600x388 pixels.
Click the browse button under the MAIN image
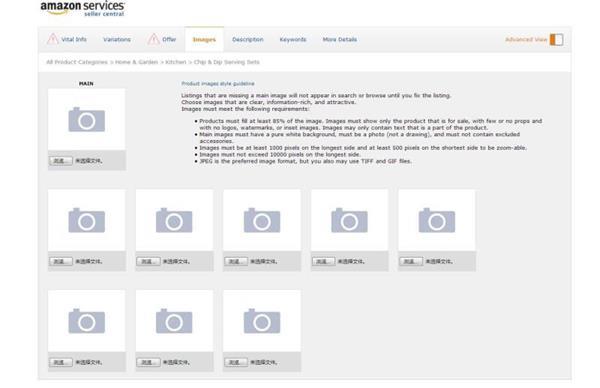(x=60, y=161)
